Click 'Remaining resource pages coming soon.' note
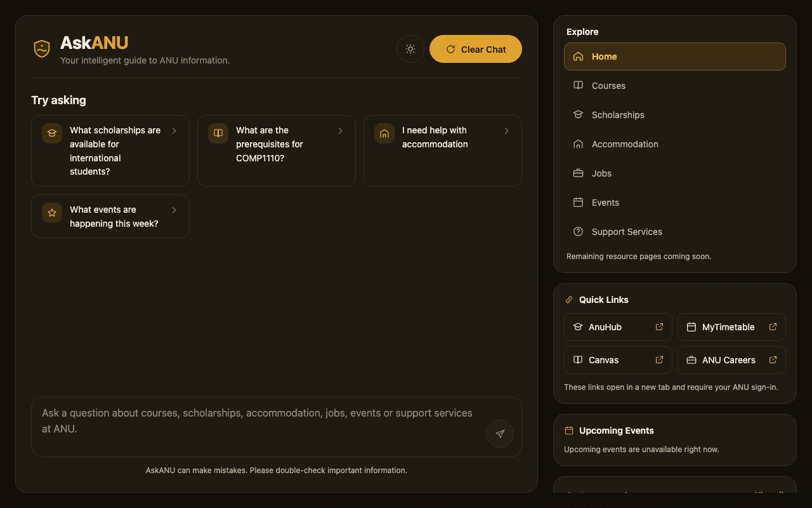812x508 pixels. point(639,257)
